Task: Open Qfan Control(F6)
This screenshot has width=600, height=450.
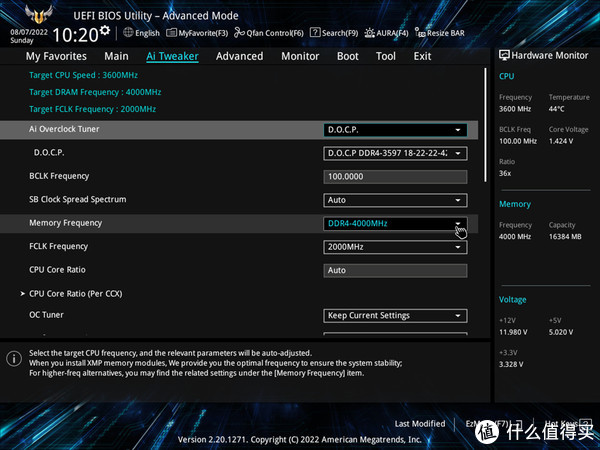Action: click(x=269, y=33)
